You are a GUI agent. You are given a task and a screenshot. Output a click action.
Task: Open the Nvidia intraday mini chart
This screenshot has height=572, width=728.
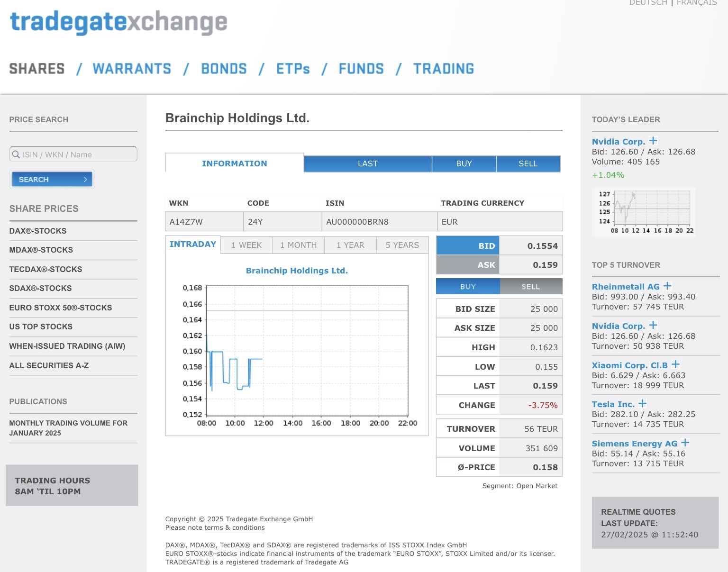click(x=644, y=212)
